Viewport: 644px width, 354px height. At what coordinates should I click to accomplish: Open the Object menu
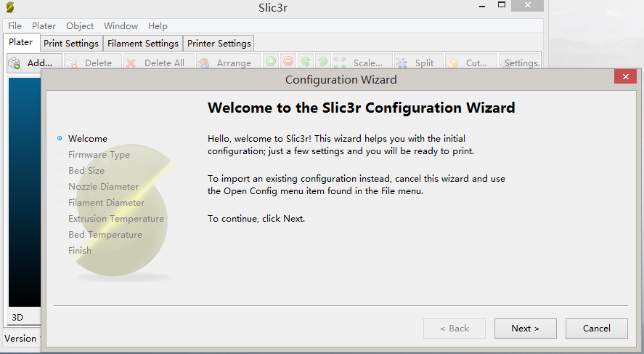[80, 25]
